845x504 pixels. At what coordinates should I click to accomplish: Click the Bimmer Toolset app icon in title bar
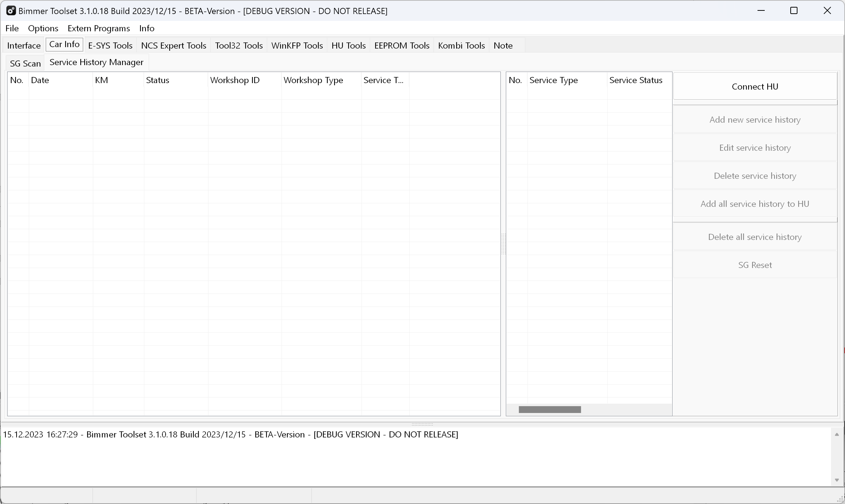(11, 11)
